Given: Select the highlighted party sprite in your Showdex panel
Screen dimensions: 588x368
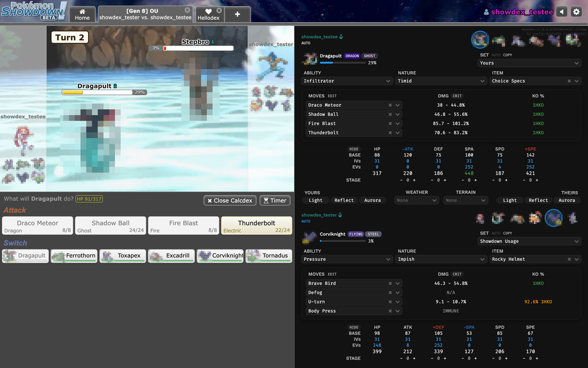Looking at the screenshot, I should coord(480,40).
